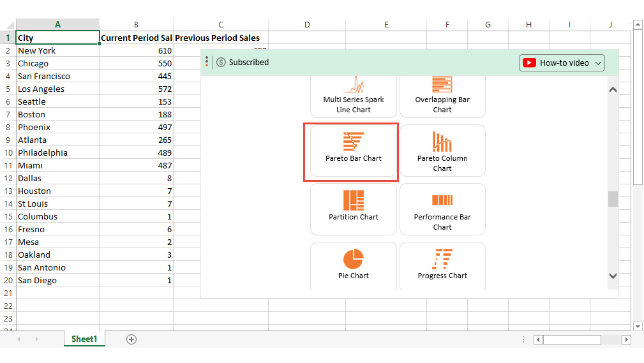Click horizontal scrollbar left arrow

pos(538,339)
